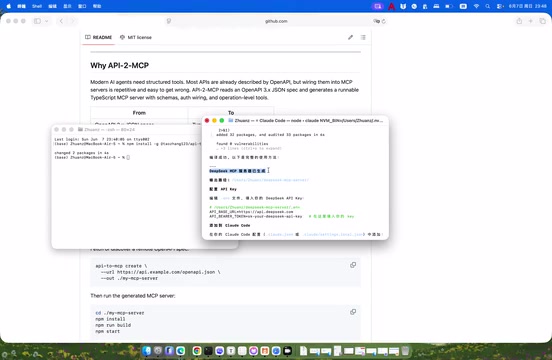The height and width of the screenshot is (360, 552).
Task: Copy the api-to-mcp create code block
Action: pyautogui.click(x=353, y=265)
